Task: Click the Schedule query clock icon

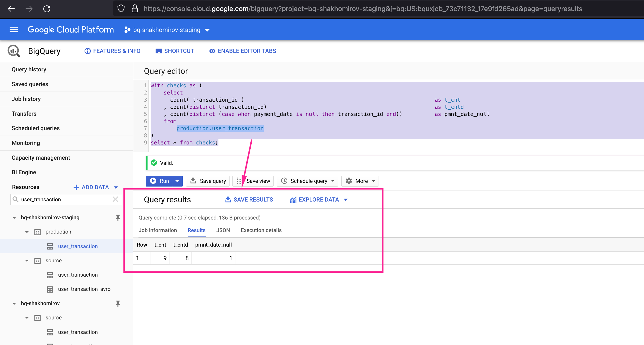Action: (x=284, y=181)
